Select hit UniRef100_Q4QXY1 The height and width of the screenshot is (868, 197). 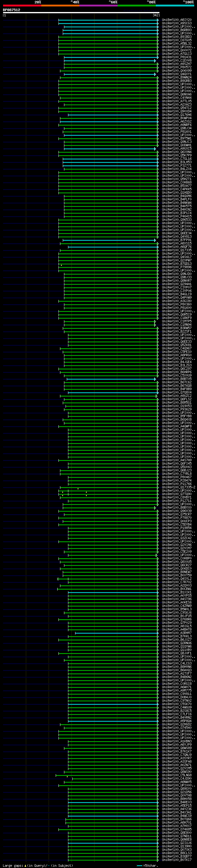[177, 74]
